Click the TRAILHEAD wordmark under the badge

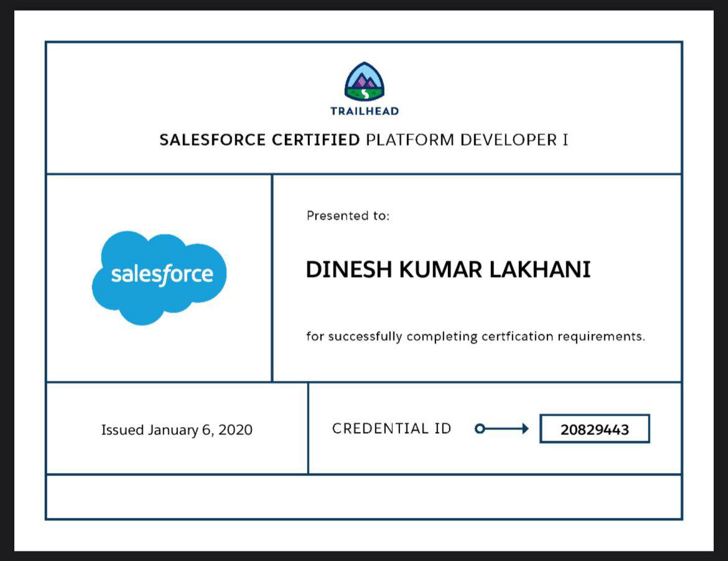point(365,111)
